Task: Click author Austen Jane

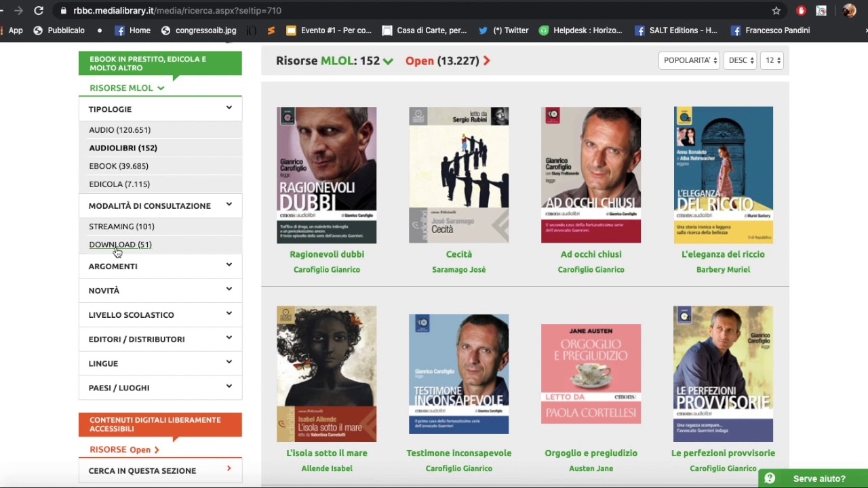Action: tap(591, 468)
